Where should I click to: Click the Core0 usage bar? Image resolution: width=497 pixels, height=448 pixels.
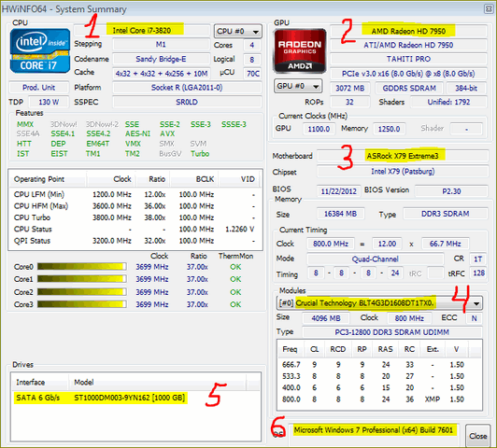[x=82, y=267]
